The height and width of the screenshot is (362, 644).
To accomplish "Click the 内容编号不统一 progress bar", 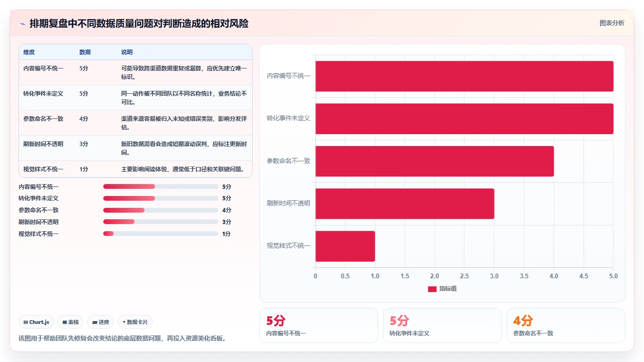I will 161,186.
